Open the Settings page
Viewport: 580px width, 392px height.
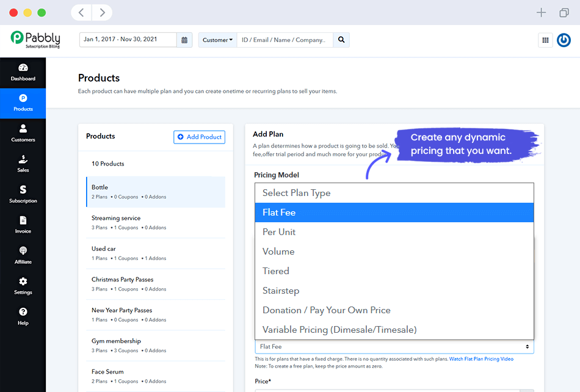23,286
